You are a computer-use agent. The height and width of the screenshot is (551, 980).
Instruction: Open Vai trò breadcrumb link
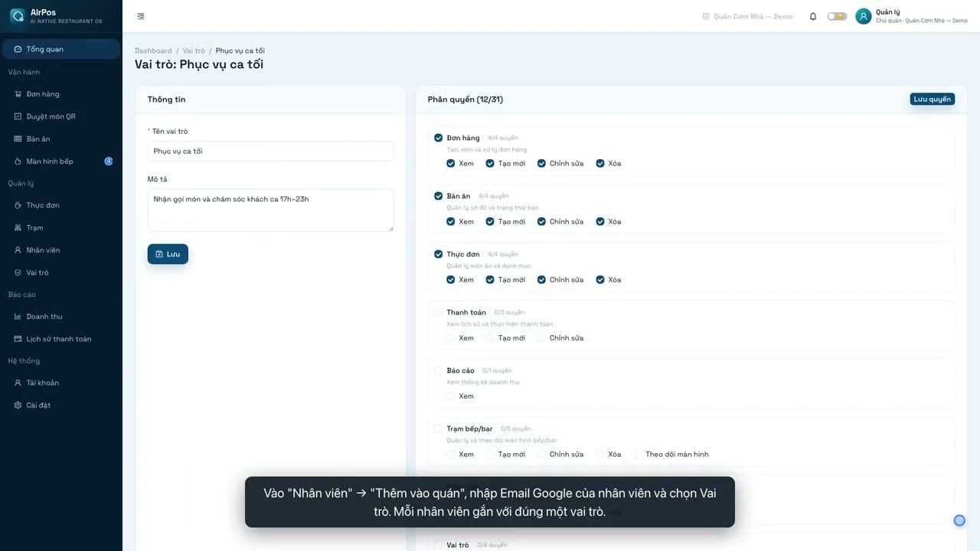194,51
